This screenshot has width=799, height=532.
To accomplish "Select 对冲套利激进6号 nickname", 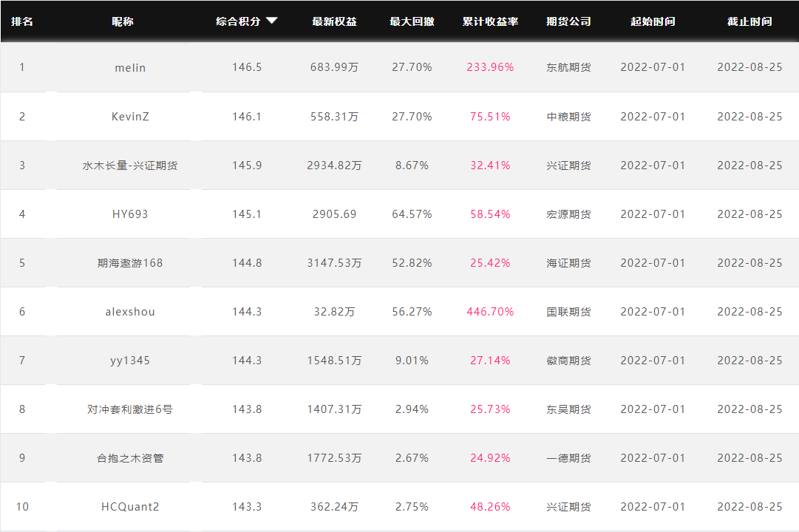I will pyautogui.click(x=130, y=409).
